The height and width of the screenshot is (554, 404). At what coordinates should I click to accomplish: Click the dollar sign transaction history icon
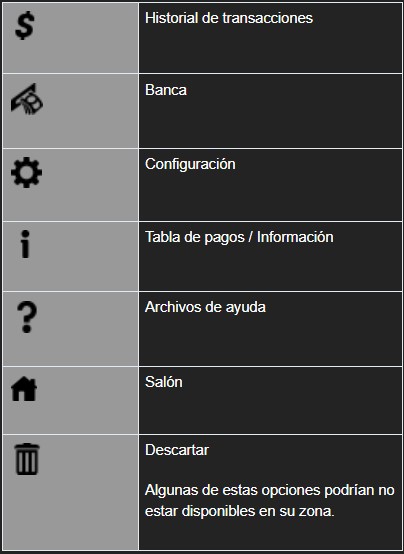tap(25, 25)
